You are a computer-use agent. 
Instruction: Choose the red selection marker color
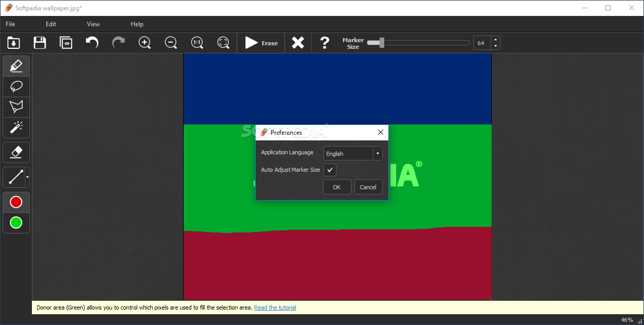click(x=16, y=202)
